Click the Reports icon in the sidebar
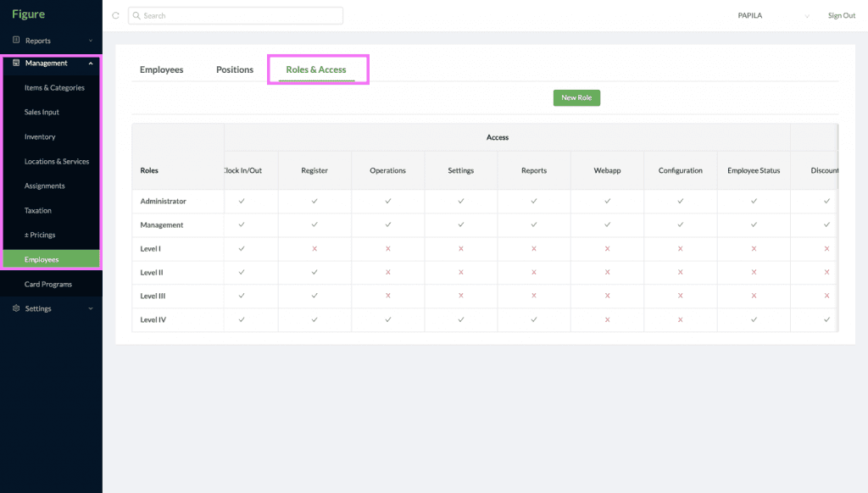 click(x=16, y=40)
